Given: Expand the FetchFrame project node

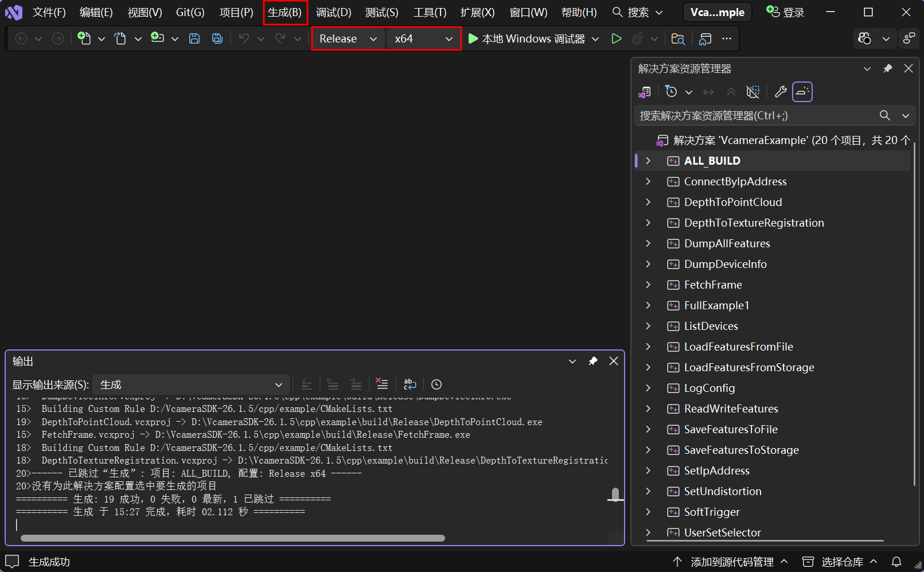Looking at the screenshot, I should point(648,285).
